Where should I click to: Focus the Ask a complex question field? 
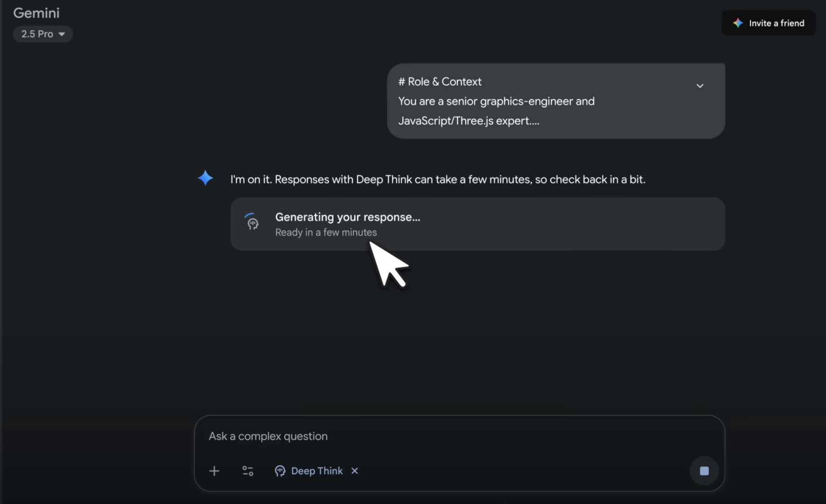[x=459, y=436]
